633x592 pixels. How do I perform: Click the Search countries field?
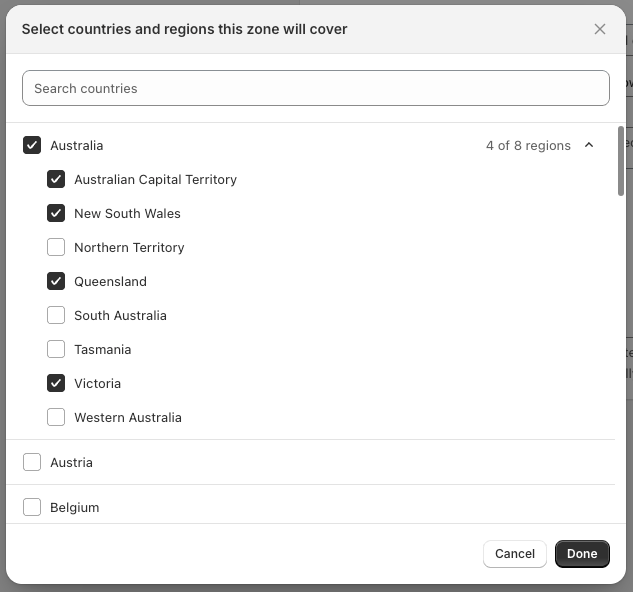click(315, 88)
